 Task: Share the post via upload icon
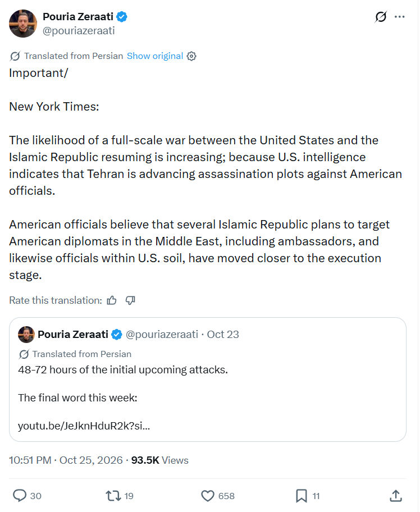[396, 495]
